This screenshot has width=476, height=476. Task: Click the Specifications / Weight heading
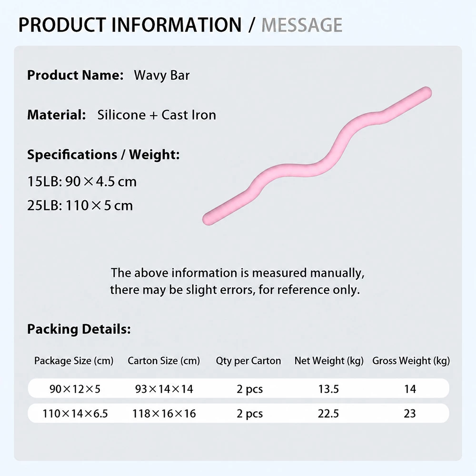click(103, 155)
